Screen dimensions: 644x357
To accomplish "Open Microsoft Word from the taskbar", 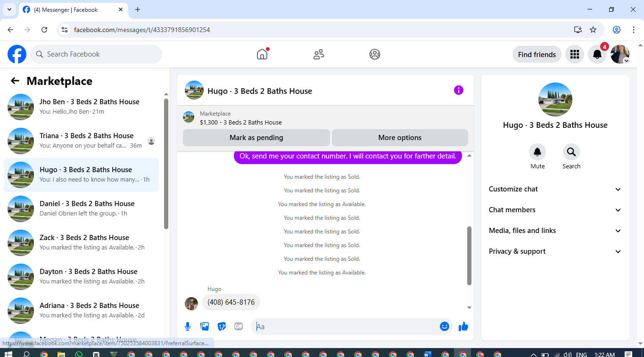I will tap(428, 354).
